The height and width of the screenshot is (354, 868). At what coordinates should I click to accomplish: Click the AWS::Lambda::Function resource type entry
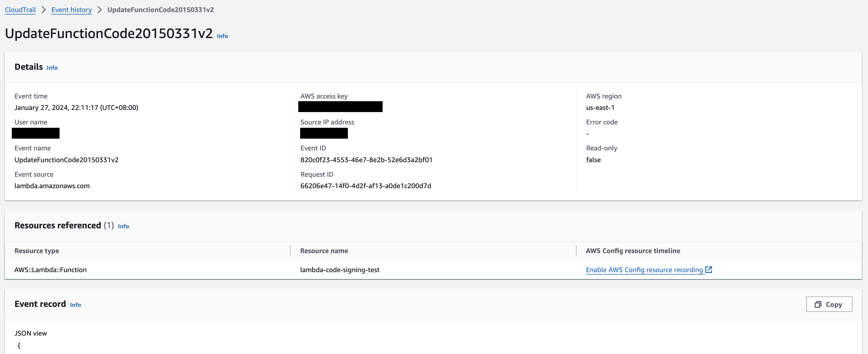point(50,269)
